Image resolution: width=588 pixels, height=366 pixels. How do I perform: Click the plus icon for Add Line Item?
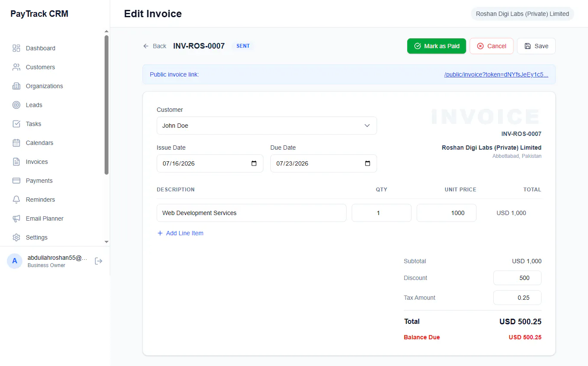point(160,233)
